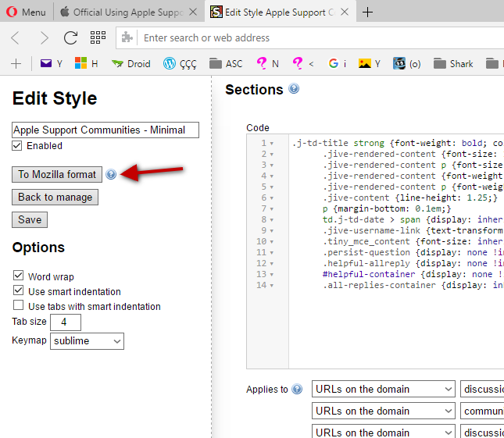This screenshot has height=438, width=504.
Task: Open the question mark bookmark labeled <
Action: (x=303, y=63)
